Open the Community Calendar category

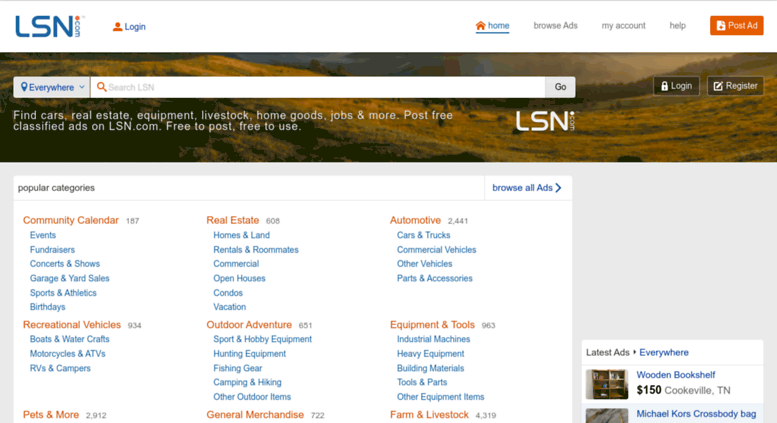[x=71, y=220]
